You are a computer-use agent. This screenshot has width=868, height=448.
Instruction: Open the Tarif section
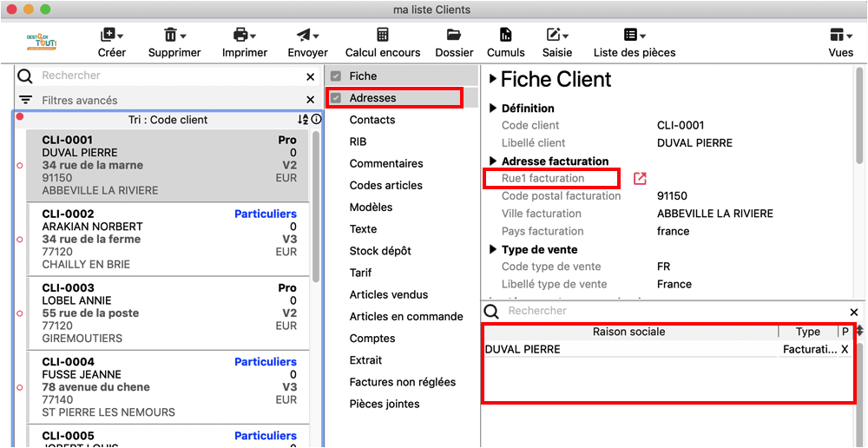coord(360,273)
